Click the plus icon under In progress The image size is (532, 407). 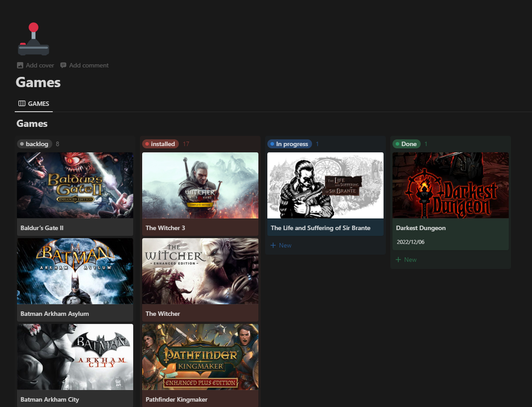coord(273,245)
